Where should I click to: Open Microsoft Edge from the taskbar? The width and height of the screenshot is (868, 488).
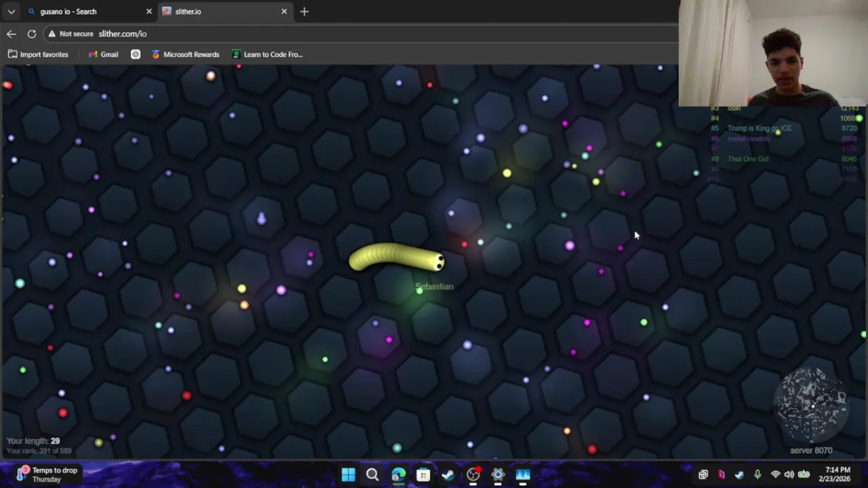(398, 475)
